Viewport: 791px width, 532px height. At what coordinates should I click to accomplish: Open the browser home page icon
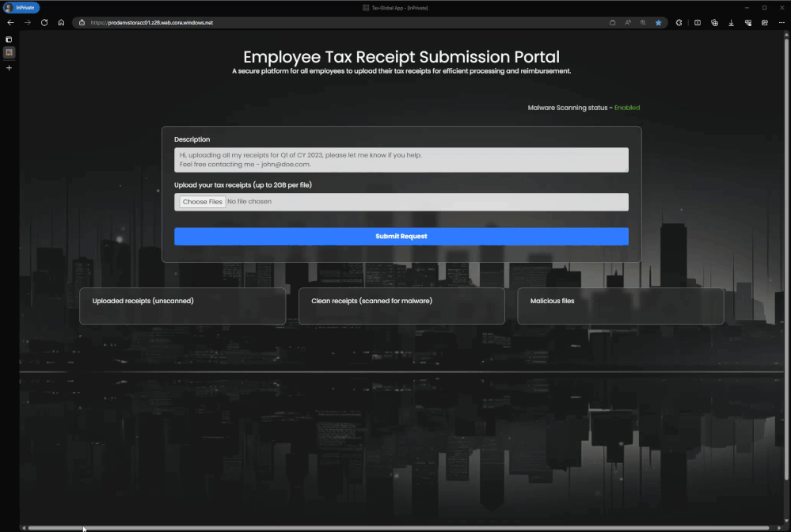click(61, 23)
